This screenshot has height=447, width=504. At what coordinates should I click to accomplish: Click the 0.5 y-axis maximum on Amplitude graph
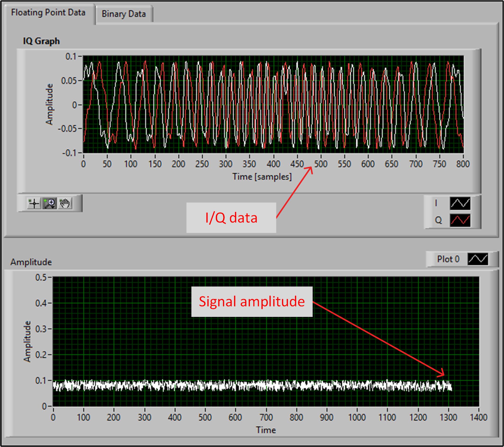41,278
